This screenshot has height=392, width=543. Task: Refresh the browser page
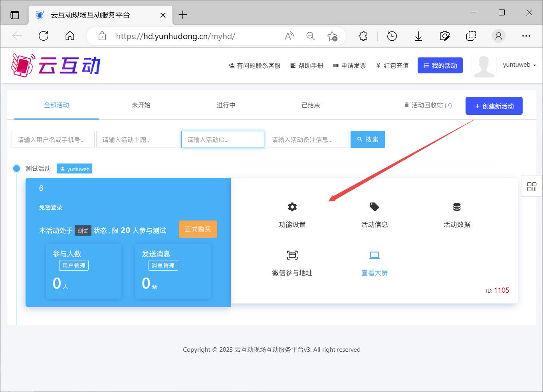[44, 36]
